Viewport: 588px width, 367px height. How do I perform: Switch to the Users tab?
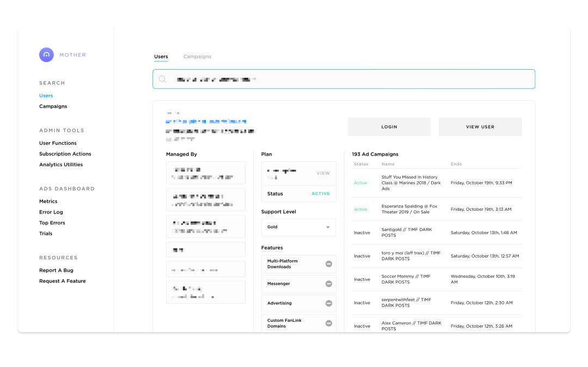[161, 57]
